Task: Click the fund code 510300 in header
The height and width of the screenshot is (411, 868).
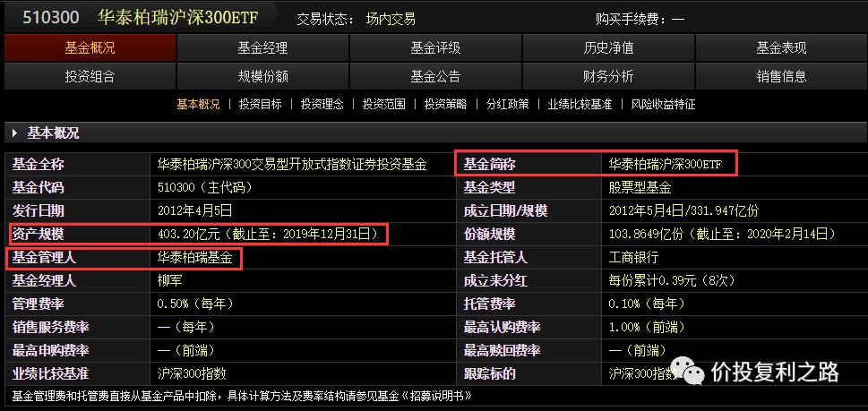Action: coord(50,18)
